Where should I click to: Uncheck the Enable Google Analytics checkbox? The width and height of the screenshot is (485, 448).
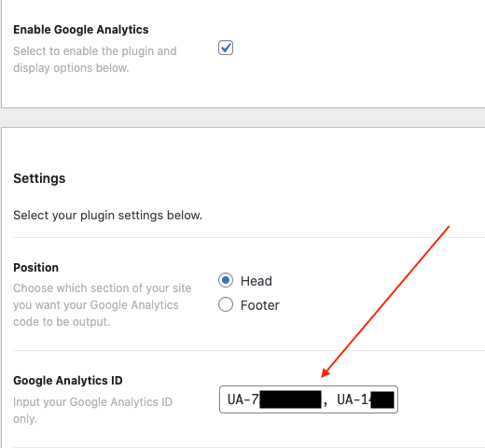[x=226, y=48]
